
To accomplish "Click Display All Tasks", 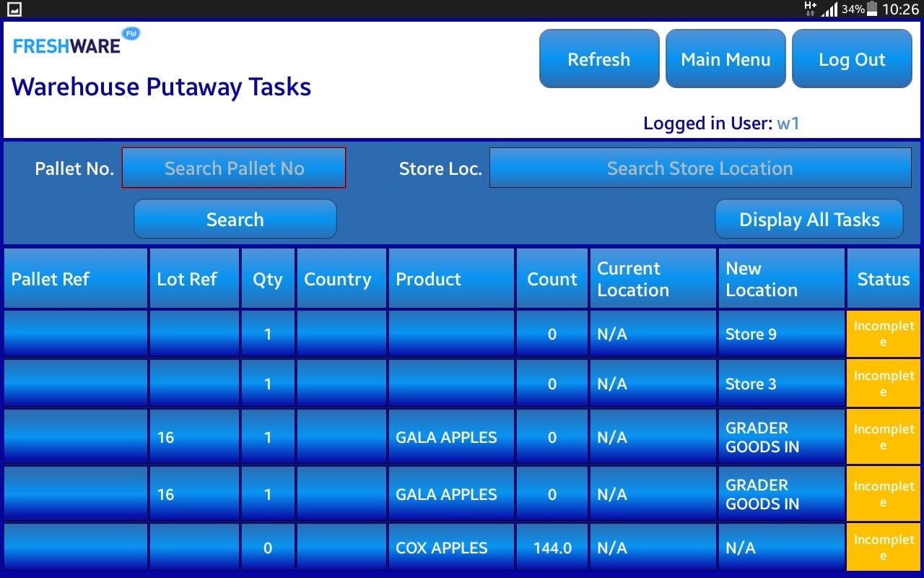I will pos(808,219).
